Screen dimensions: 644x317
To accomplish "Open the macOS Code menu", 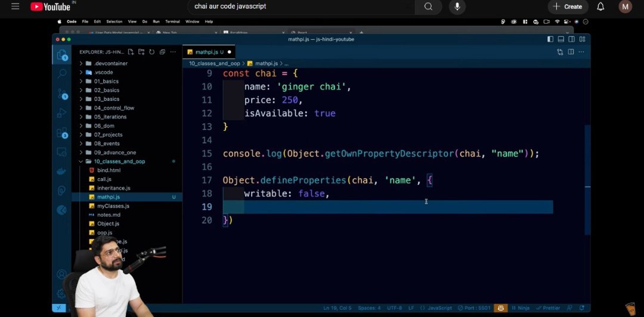I will tap(72, 21).
